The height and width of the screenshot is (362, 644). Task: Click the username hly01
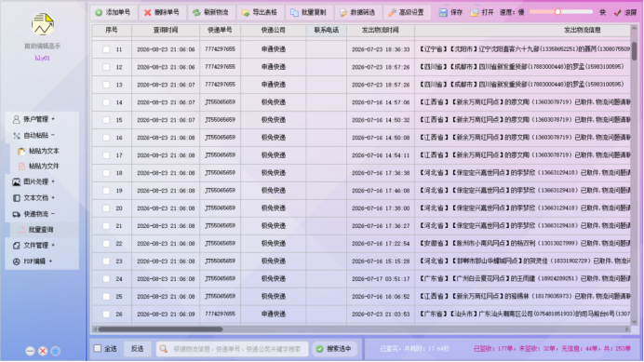point(42,58)
